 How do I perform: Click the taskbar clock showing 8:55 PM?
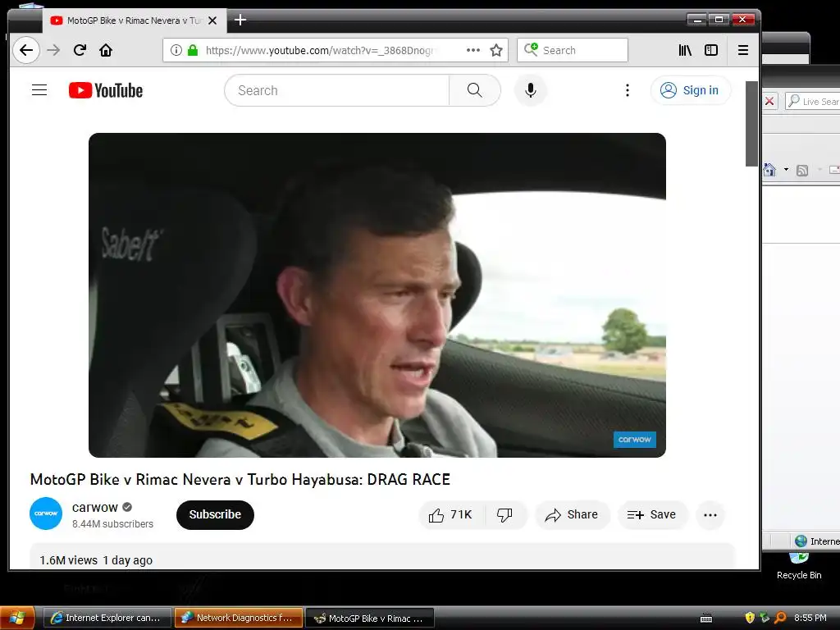810,619
